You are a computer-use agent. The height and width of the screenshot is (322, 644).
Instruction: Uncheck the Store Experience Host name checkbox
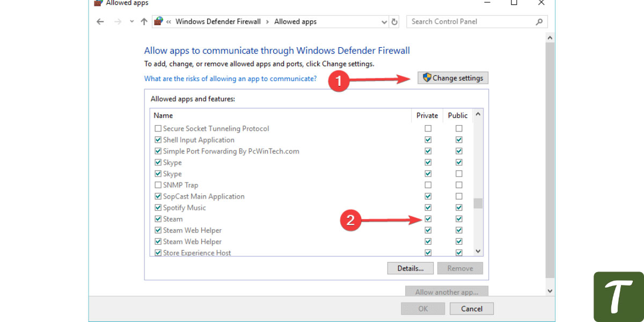(158, 253)
